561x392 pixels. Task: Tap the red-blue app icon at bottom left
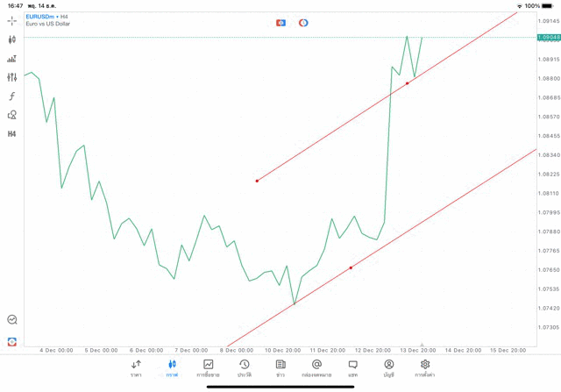pos(12,341)
